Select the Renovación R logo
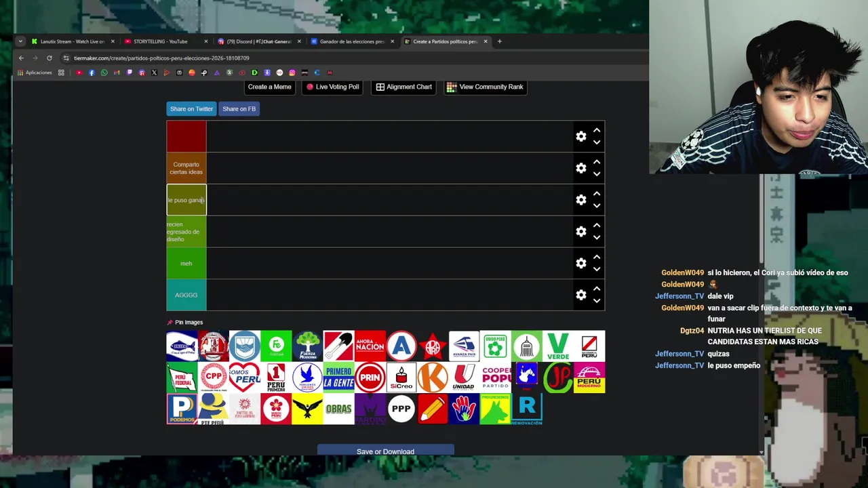The image size is (868, 488). click(527, 409)
